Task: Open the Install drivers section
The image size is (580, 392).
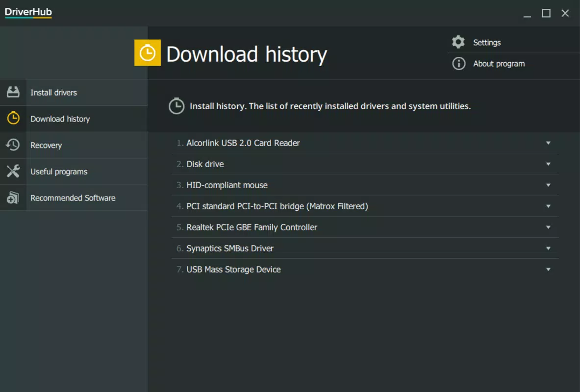Action: click(x=74, y=93)
